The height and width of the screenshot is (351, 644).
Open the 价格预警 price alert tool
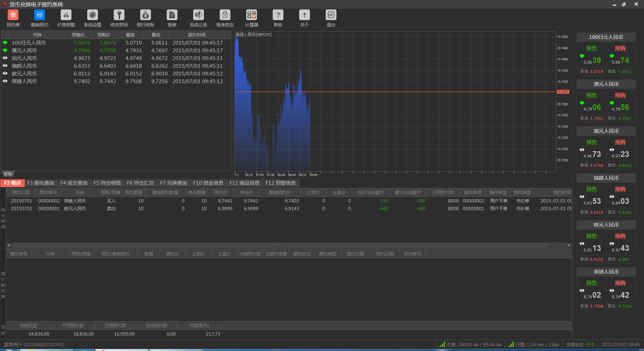66,15
